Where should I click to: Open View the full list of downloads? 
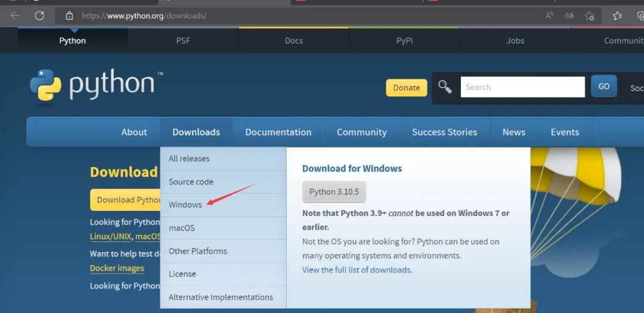click(x=357, y=270)
